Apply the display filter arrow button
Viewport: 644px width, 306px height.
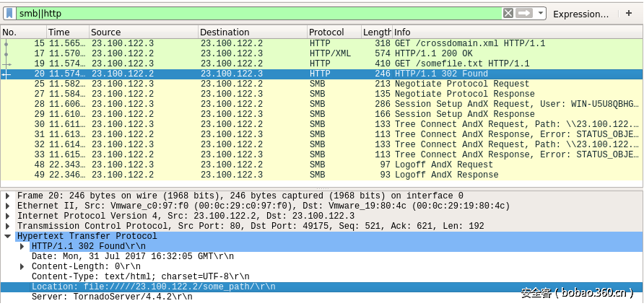pyautogui.click(x=524, y=13)
